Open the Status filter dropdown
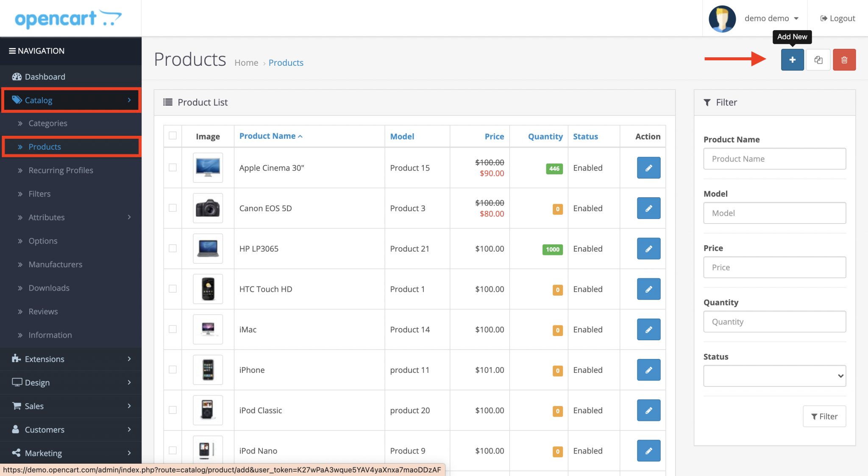Screen dimensions: 868x476 tap(774, 376)
